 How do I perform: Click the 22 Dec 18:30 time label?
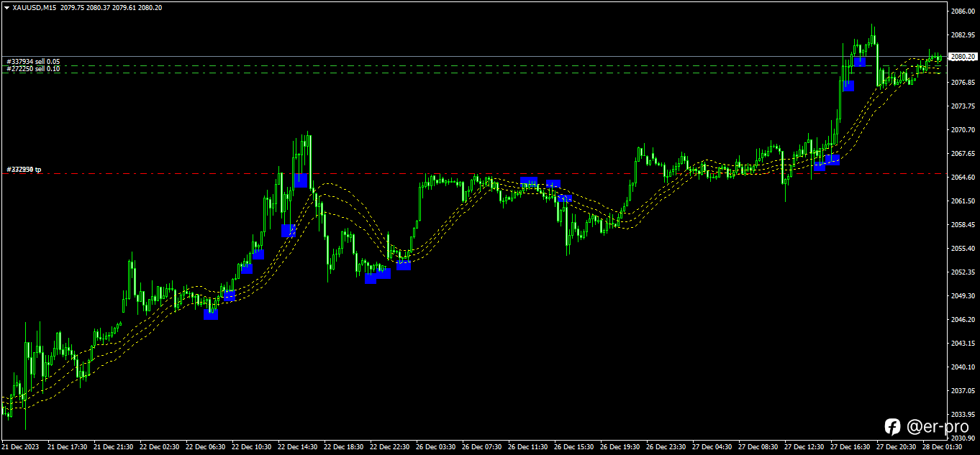(x=344, y=447)
